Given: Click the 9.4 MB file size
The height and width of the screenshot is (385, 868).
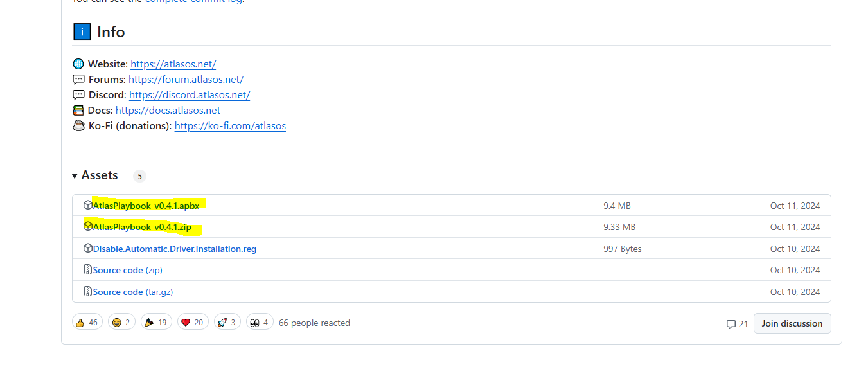Looking at the screenshot, I should [617, 206].
